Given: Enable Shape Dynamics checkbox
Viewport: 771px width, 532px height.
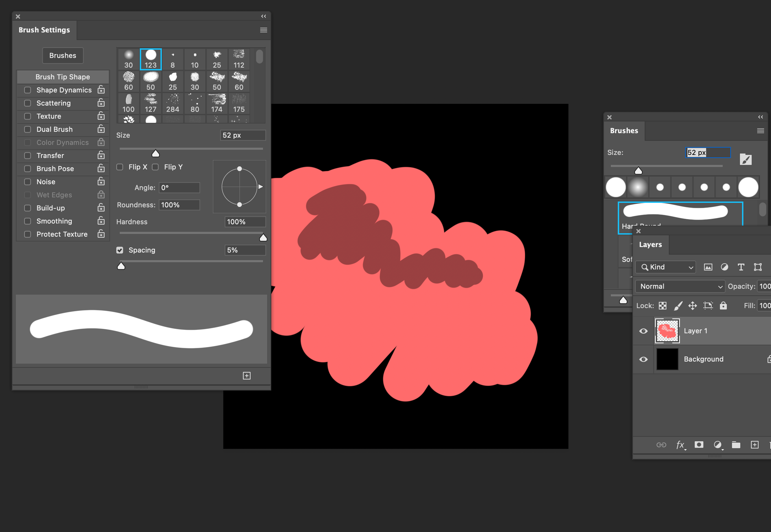Looking at the screenshot, I should (28, 90).
